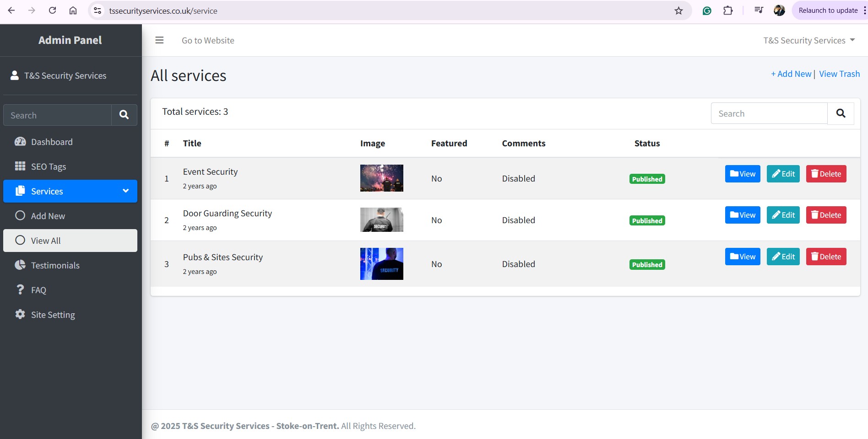The height and width of the screenshot is (439, 868).
Task: Click the services table search magnifier button
Action: pyautogui.click(x=841, y=113)
